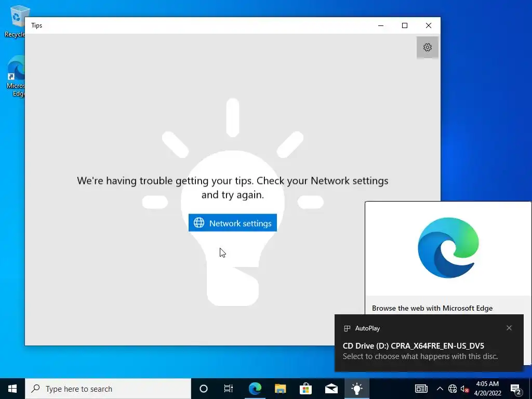Dismiss the AutoPlay notification
The image size is (532, 399).
[x=509, y=328]
